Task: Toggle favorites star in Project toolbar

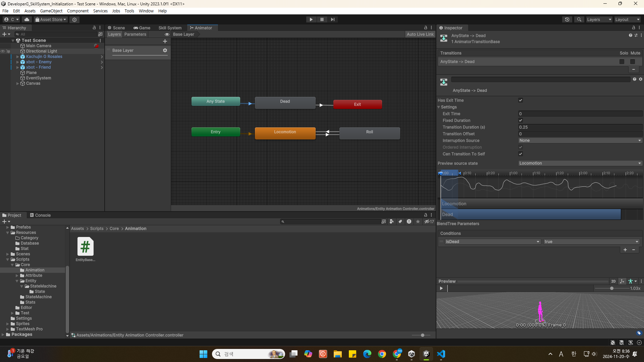Action: pyautogui.click(x=418, y=222)
